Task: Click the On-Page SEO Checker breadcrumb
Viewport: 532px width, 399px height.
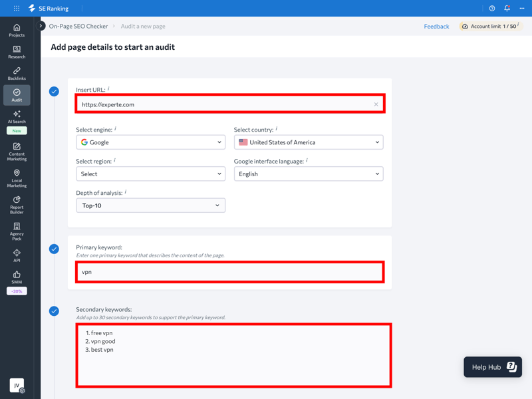Action: [78, 27]
